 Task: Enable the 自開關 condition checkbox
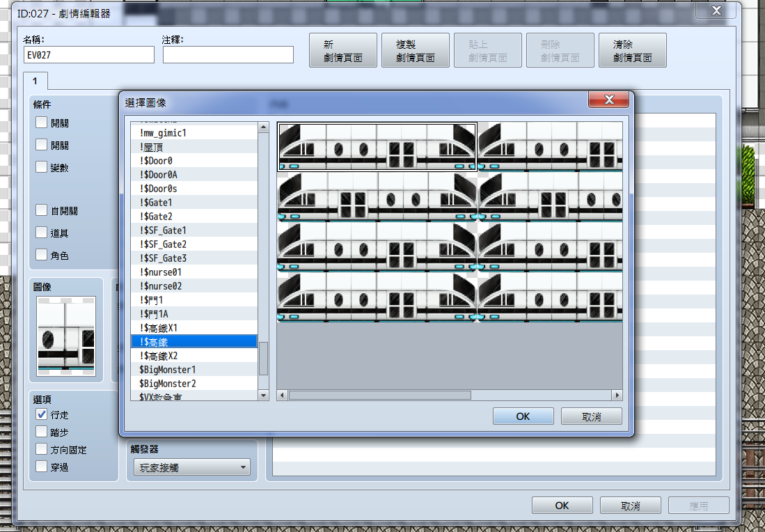point(42,210)
